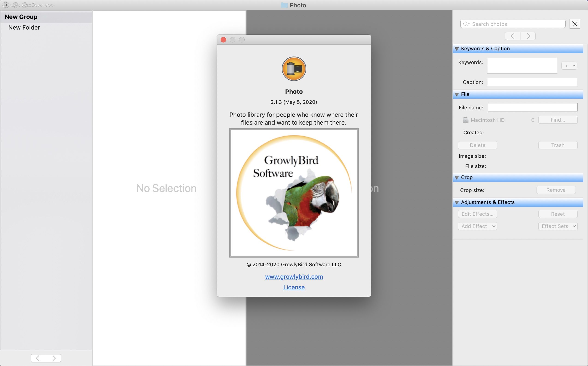The height and width of the screenshot is (366, 588).
Task: Click into the Keywords text box
Action: [x=522, y=66]
